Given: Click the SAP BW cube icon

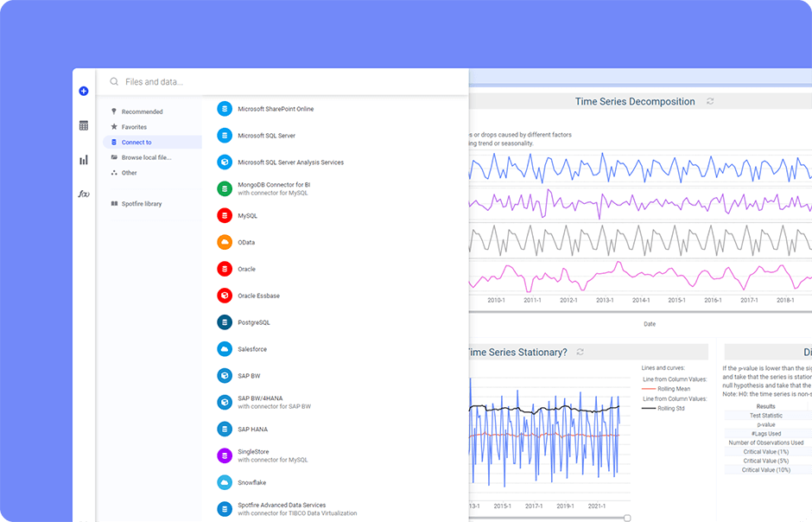Looking at the screenshot, I should coord(225,375).
